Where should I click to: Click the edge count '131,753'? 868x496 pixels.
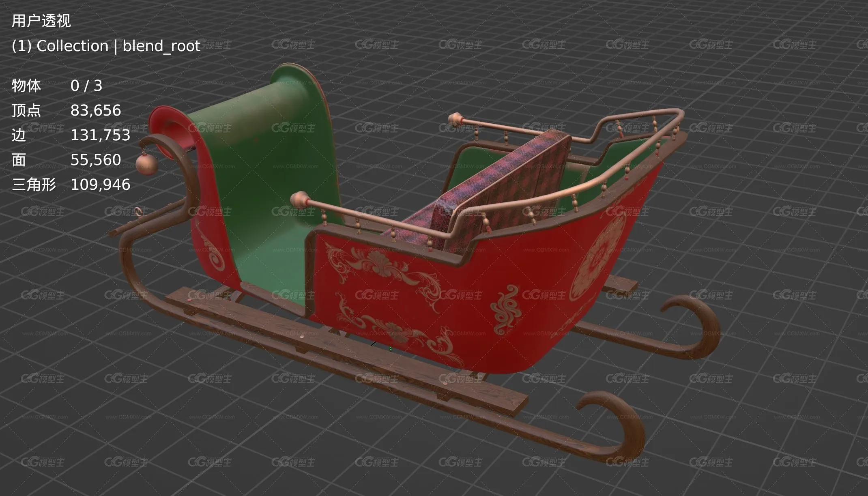click(101, 135)
